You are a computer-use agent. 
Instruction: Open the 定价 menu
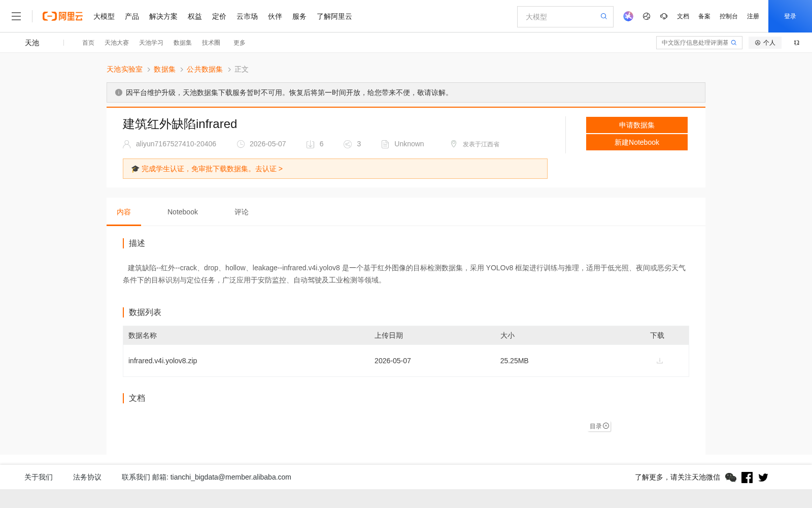click(219, 16)
